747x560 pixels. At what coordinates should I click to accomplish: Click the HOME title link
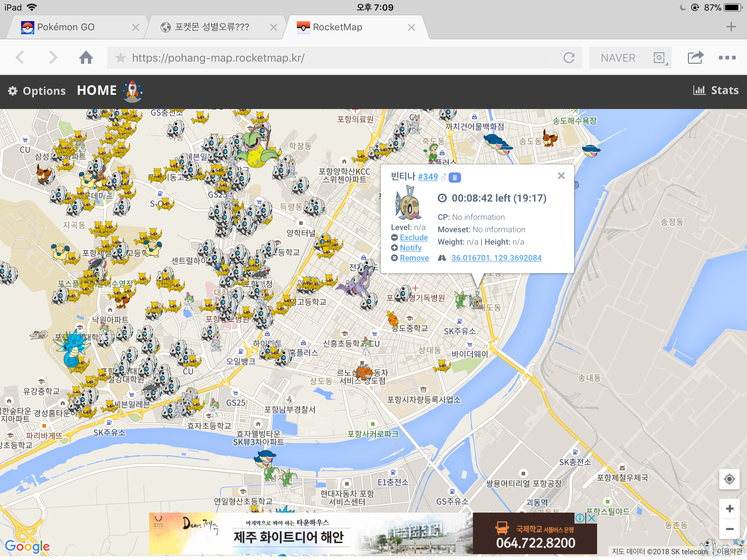point(97,90)
